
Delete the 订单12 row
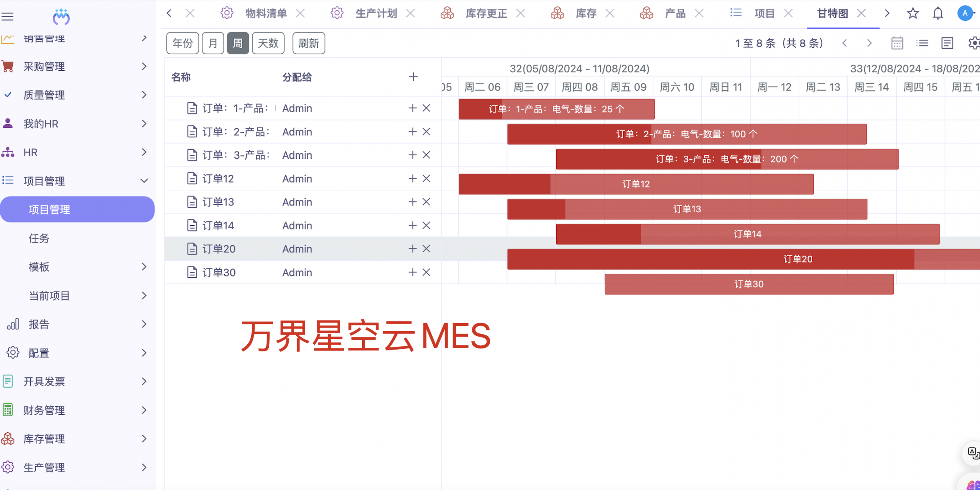(x=426, y=179)
